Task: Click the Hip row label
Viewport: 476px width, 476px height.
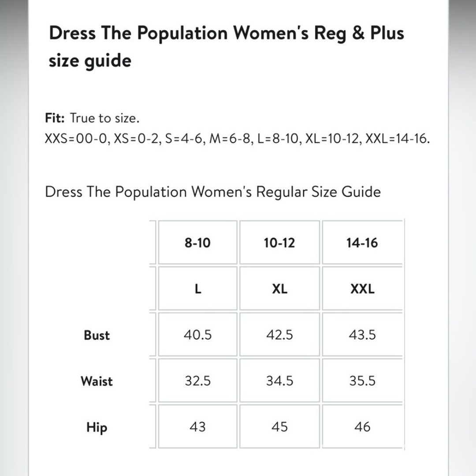Action: click(x=97, y=428)
